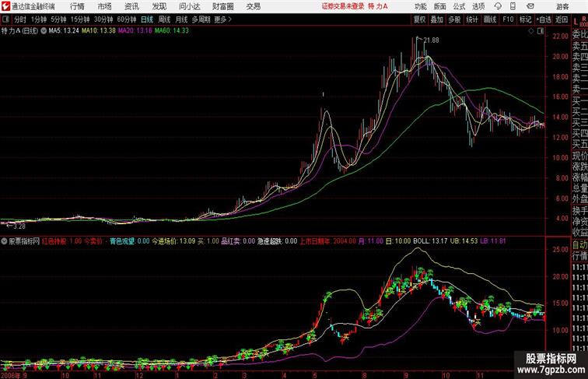Click the 今进场价: 13.09 label
Viewport: 588px width, 379px height.
point(173,241)
